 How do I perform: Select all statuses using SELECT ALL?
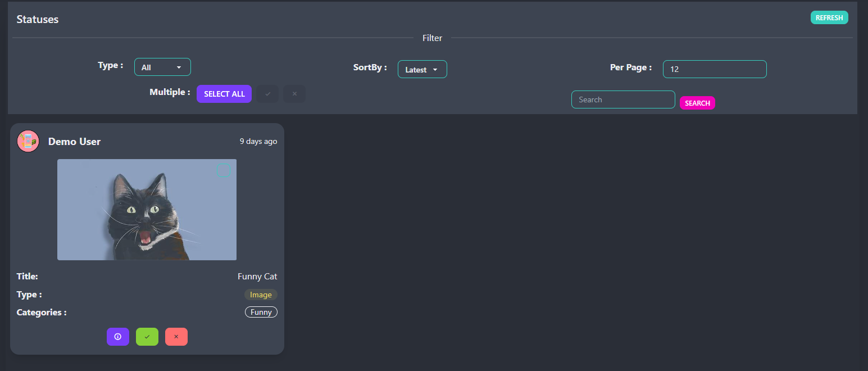click(x=224, y=93)
